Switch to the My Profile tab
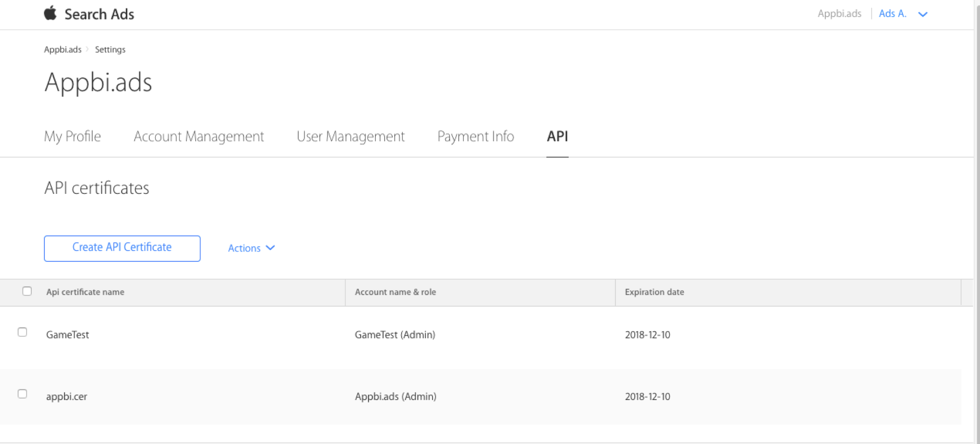The width and height of the screenshot is (980, 444). (x=72, y=136)
